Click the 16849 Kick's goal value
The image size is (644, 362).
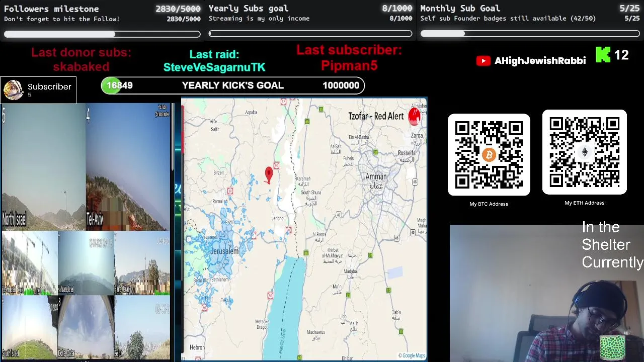click(x=120, y=85)
